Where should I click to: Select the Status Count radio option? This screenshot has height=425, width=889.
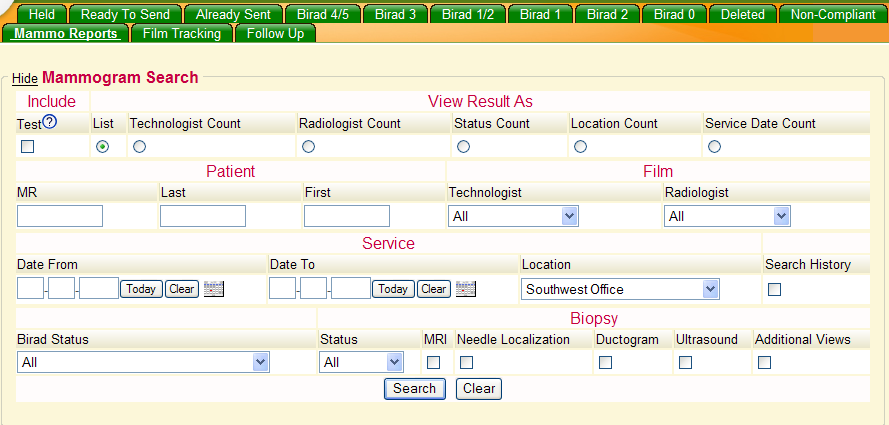(463, 147)
